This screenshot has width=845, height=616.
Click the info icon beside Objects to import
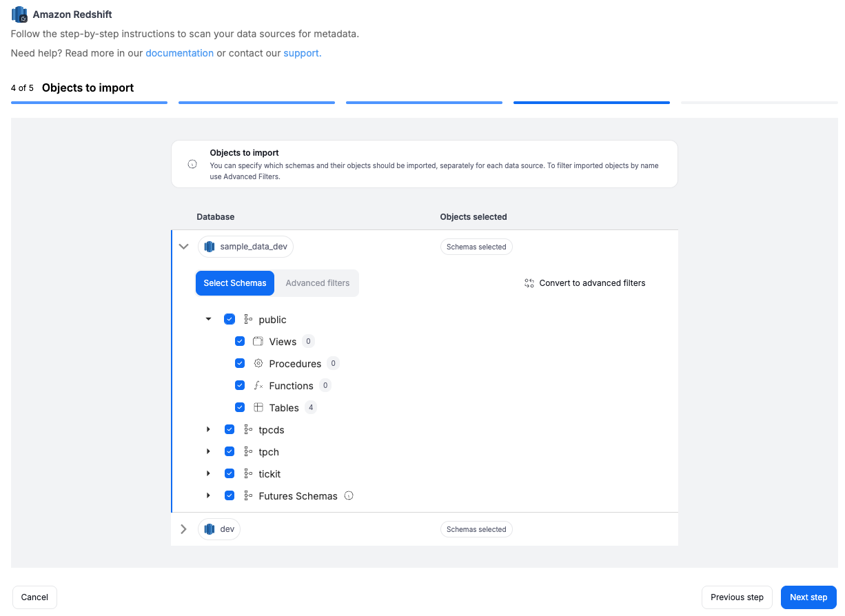[x=192, y=164]
